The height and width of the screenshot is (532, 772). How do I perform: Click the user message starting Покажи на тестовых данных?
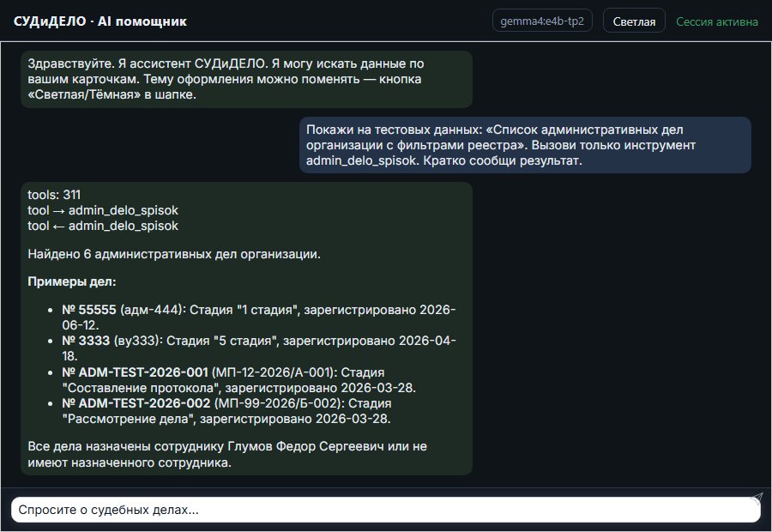click(525, 145)
